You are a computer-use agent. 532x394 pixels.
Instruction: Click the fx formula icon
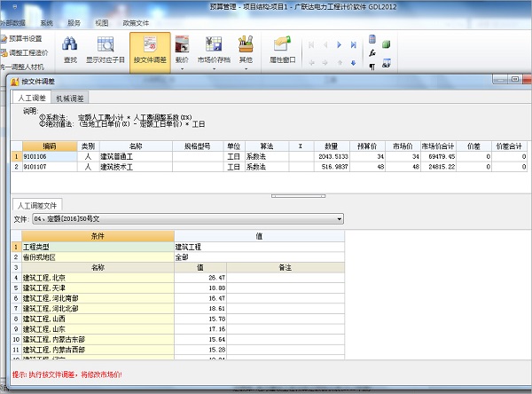click(x=372, y=53)
